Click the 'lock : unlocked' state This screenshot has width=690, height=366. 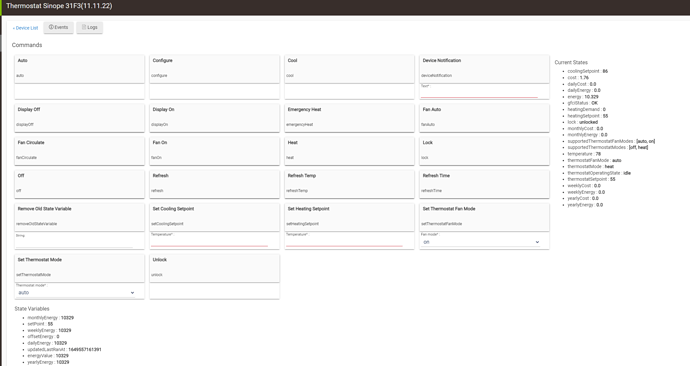[x=582, y=122]
